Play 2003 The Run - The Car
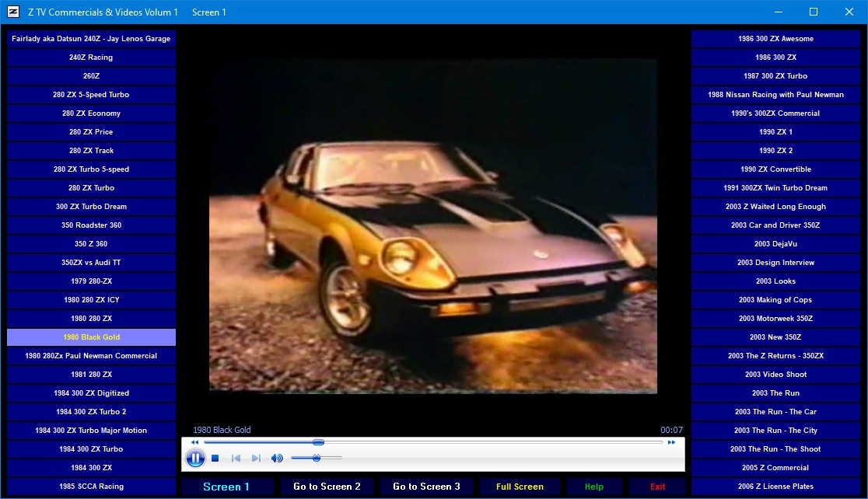The height and width of the screenshot is (499, 868). point(775,412)
